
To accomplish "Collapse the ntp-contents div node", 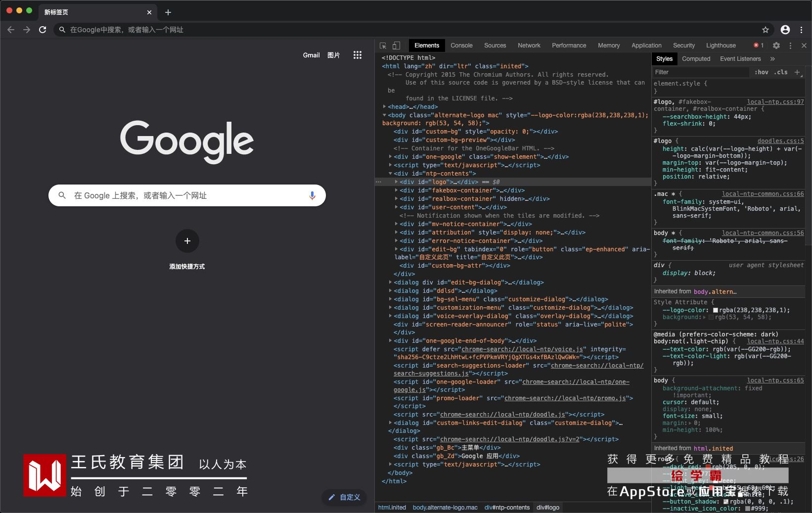I will tap(390, 174).
